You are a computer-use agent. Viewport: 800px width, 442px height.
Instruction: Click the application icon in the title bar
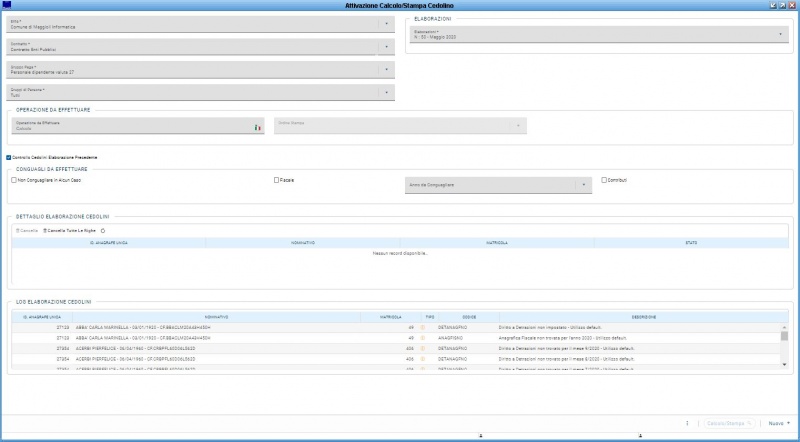click(8, 5)
